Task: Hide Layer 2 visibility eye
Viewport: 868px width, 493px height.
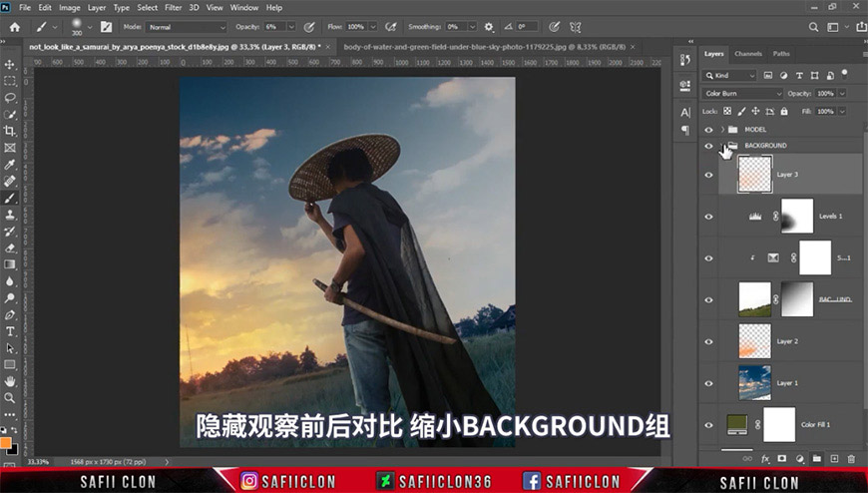Action: tap(708, 341)
